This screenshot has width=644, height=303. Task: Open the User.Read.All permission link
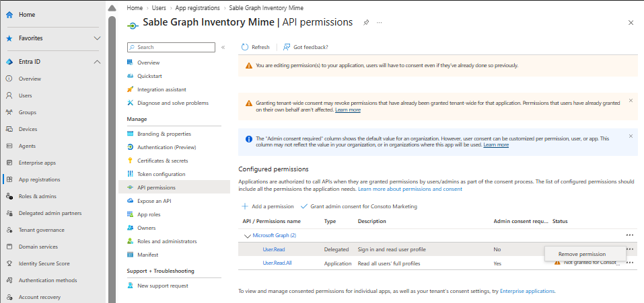[277, 263]
